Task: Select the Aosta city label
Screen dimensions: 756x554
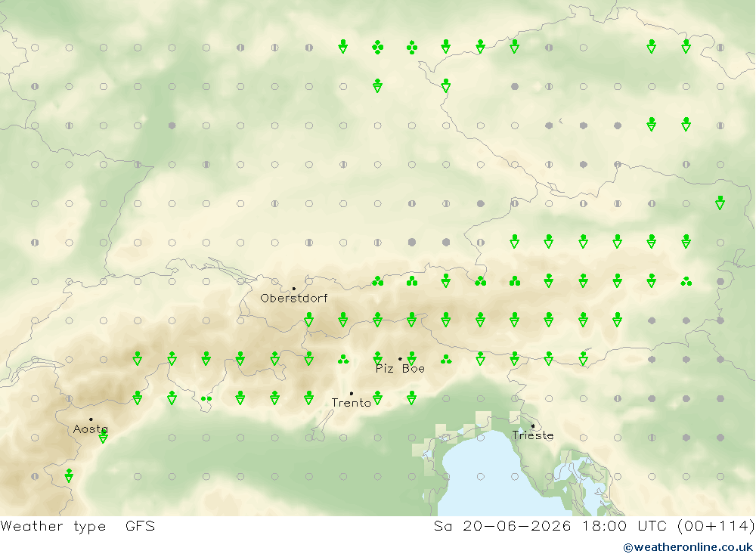Action: click(91, 429)
